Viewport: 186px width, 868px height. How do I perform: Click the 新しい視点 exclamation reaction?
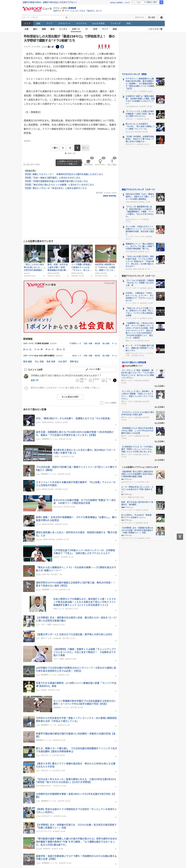click(112, 162)
